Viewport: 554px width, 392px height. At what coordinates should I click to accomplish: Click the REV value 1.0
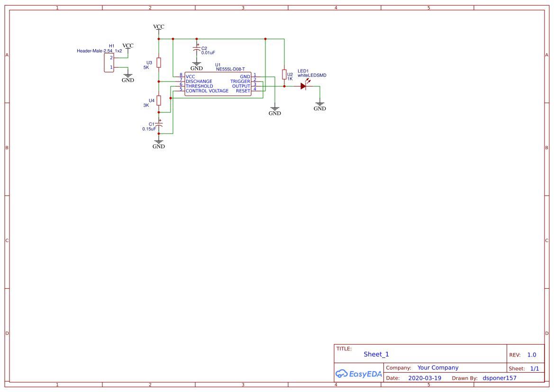pyautogui.click(x=531, y=354)
